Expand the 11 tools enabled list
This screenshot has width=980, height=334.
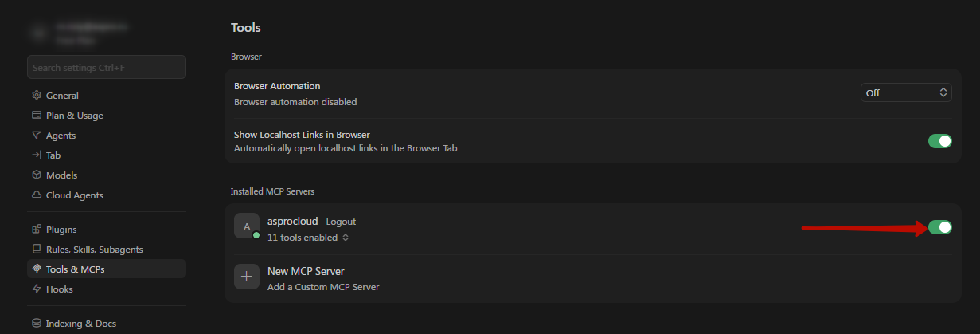pyautogui.click(x=308, y=238)
